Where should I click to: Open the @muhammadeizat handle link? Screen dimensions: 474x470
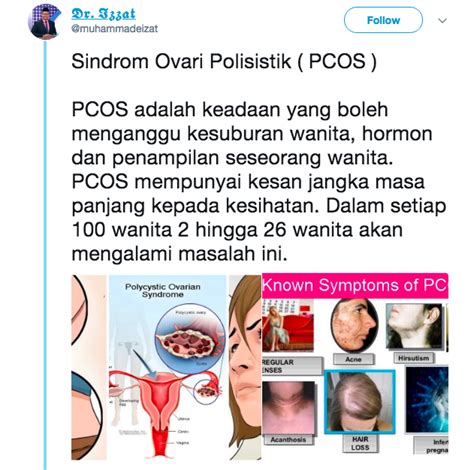tap(114, 29)
